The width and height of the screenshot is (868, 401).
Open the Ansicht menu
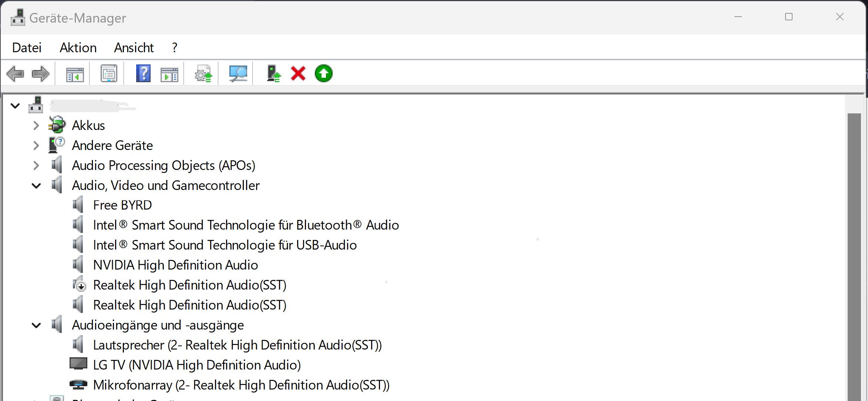[134, 48]
